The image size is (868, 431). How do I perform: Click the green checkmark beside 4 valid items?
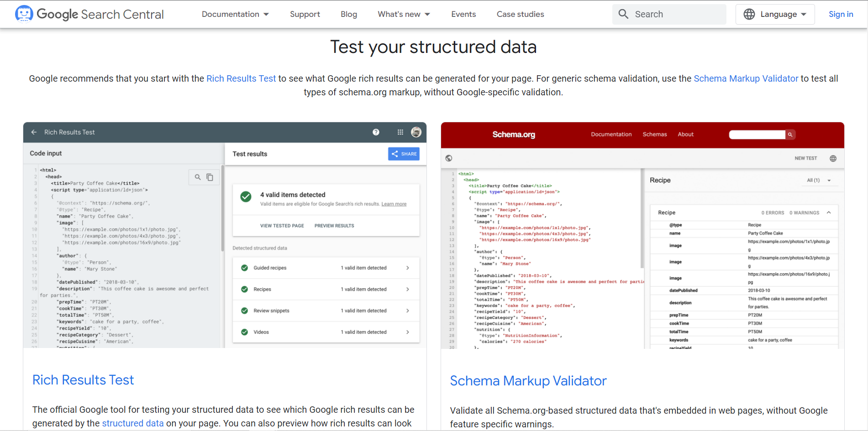(x=246, y=197)
